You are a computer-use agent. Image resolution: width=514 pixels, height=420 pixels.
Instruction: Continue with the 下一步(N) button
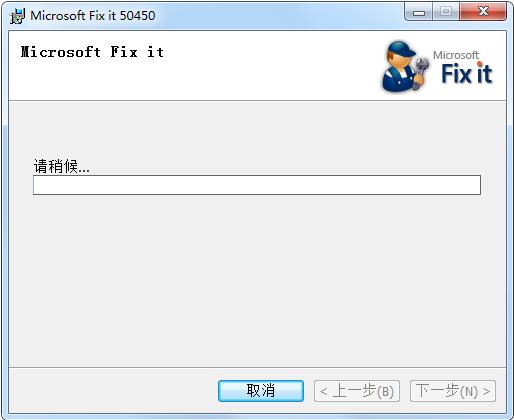[453, 391]
